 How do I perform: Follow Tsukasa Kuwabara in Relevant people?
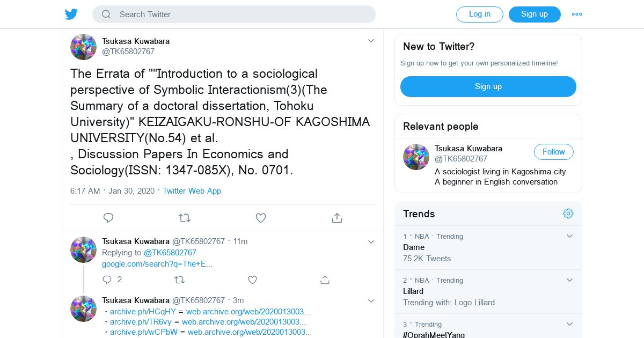(553, 152)
